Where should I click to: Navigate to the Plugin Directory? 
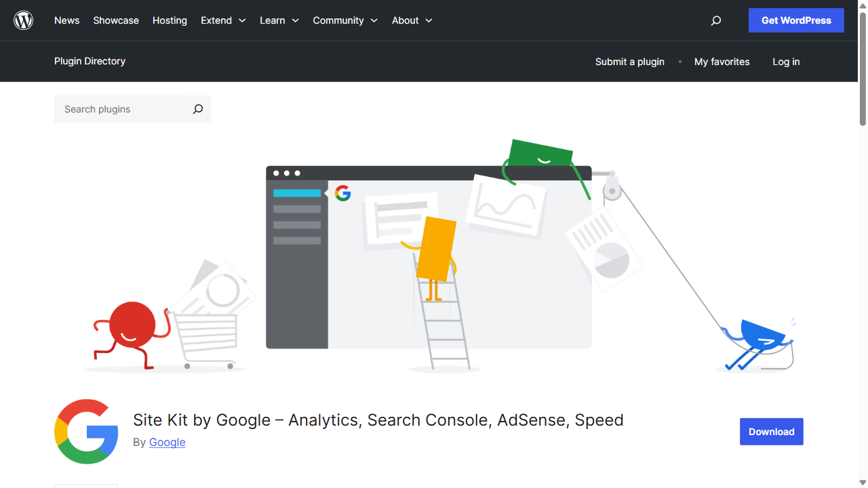pos(90,61)
